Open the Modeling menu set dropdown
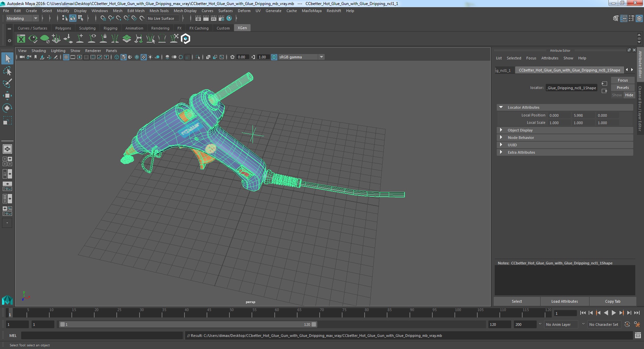 [22, 18]
